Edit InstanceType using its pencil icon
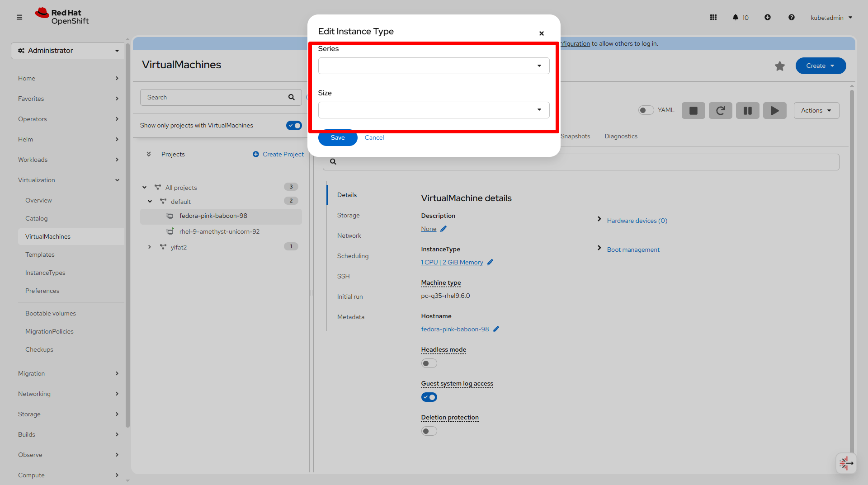Screen dimensions: 868x485 pyautogui.click(x=490, y=262)
